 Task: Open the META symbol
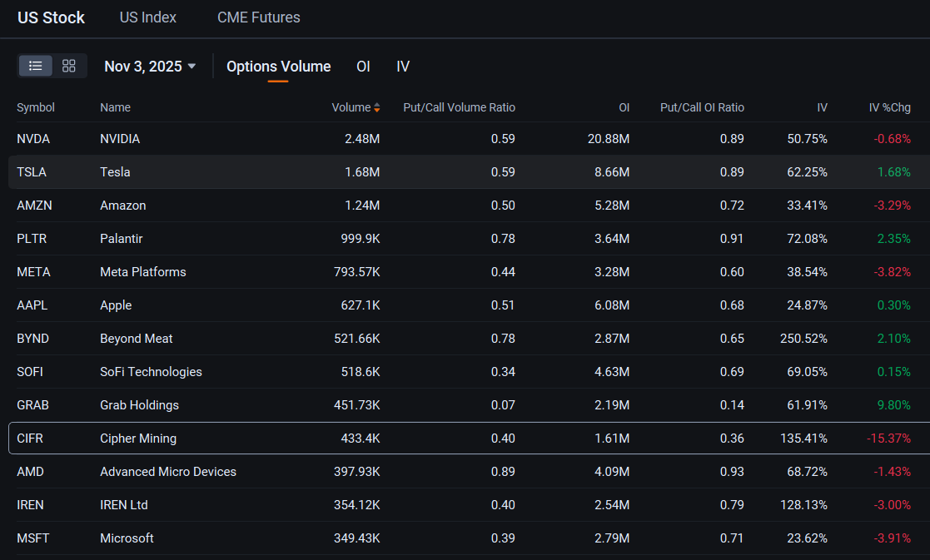click(x=34, y=272)
